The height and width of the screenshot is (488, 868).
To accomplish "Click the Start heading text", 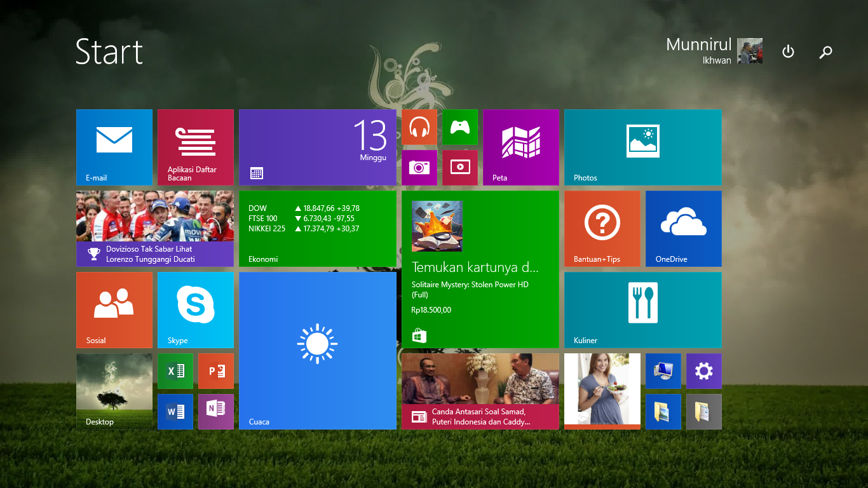I will point(109,51).
